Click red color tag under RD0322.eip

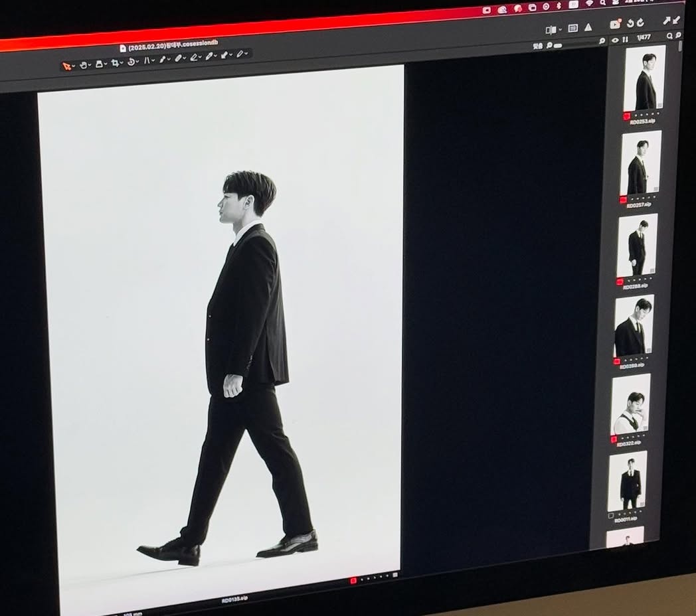[614, 439]
